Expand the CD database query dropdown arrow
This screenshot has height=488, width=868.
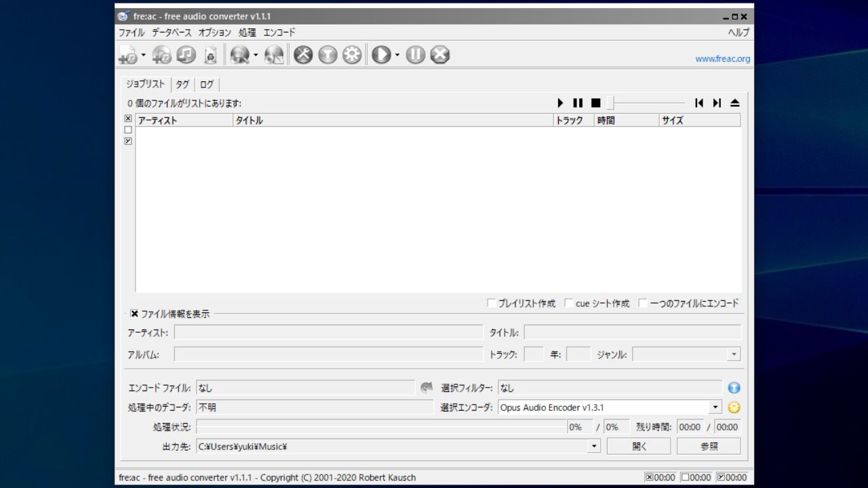click(256, 56)
